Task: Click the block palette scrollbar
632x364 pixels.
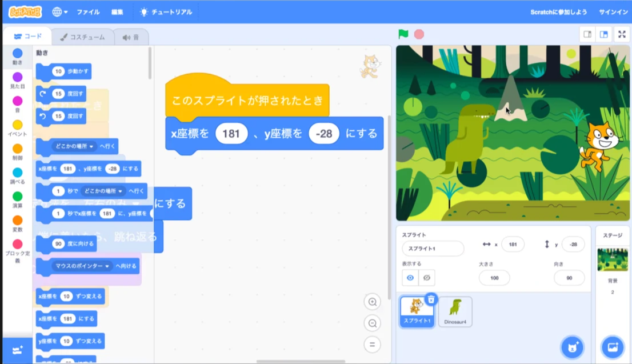Action: coord(150,63)
